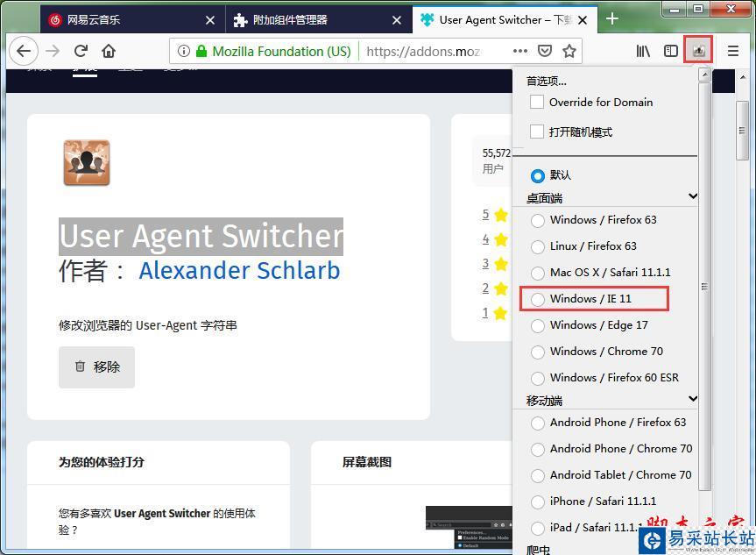Open 首选项... in the popup
This screenshot has height=555, width=756.
[547, 81]
